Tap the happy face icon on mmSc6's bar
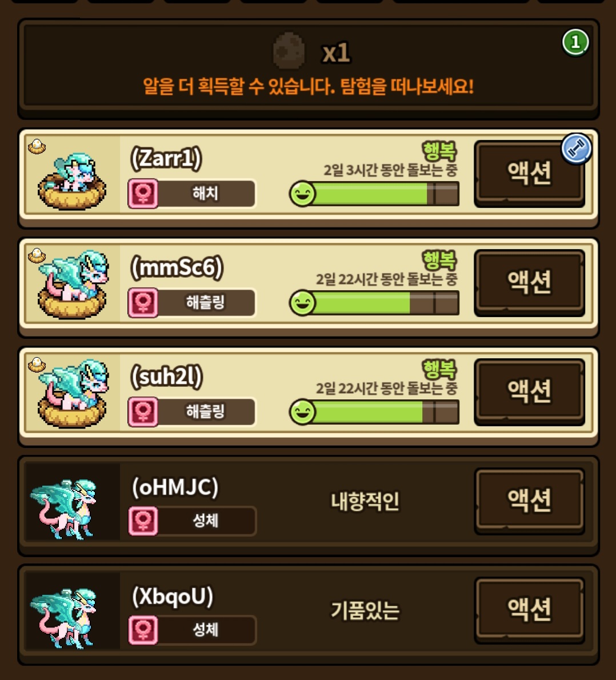Viewport: 616px width, 680px height. (302, 303)
